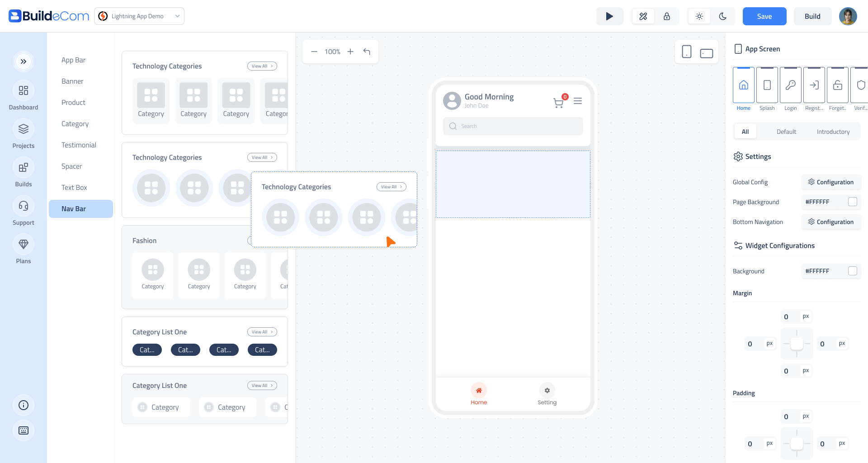The width and height of the screenshot is (868, 463).
Task: Click the Save button
Action: (764, 16)
